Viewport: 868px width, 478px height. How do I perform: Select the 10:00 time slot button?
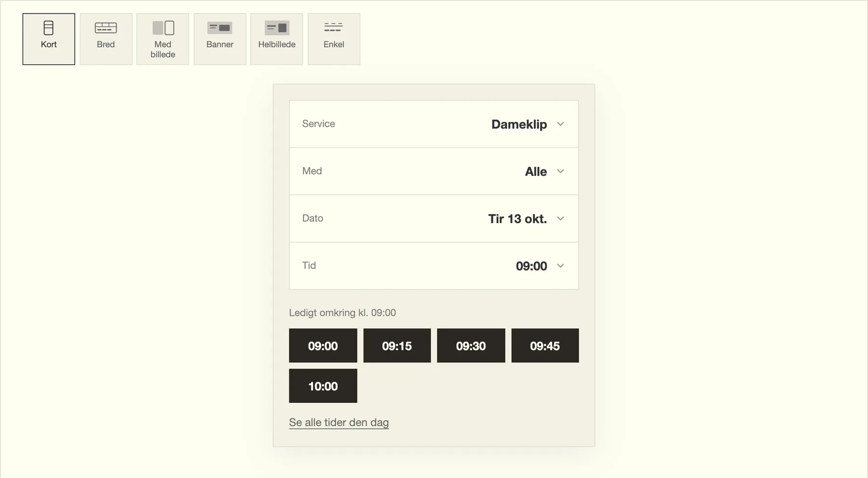tap(323, 386)
